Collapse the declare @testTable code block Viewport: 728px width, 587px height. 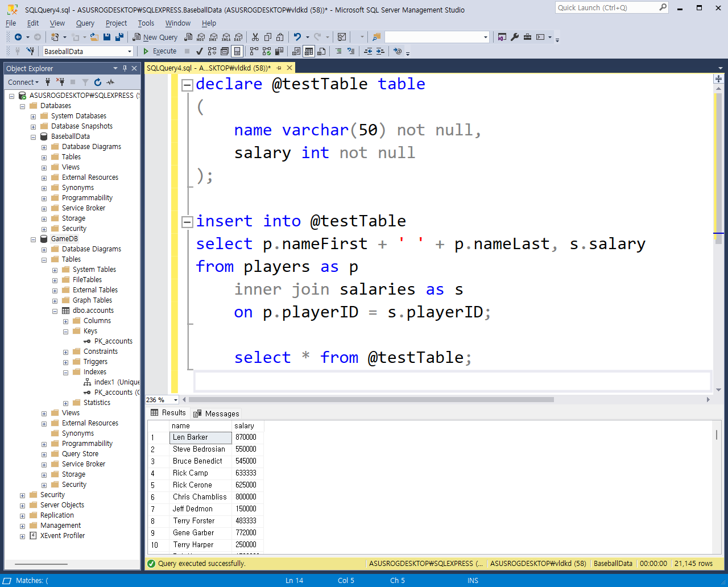[187, 85]
